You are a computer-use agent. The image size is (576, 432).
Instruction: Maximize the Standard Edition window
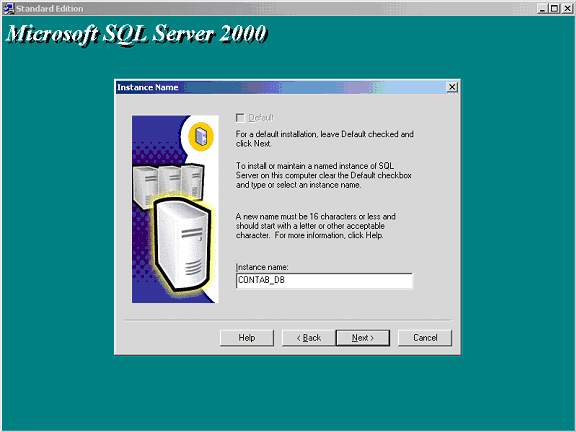click(x=555, y=8)
